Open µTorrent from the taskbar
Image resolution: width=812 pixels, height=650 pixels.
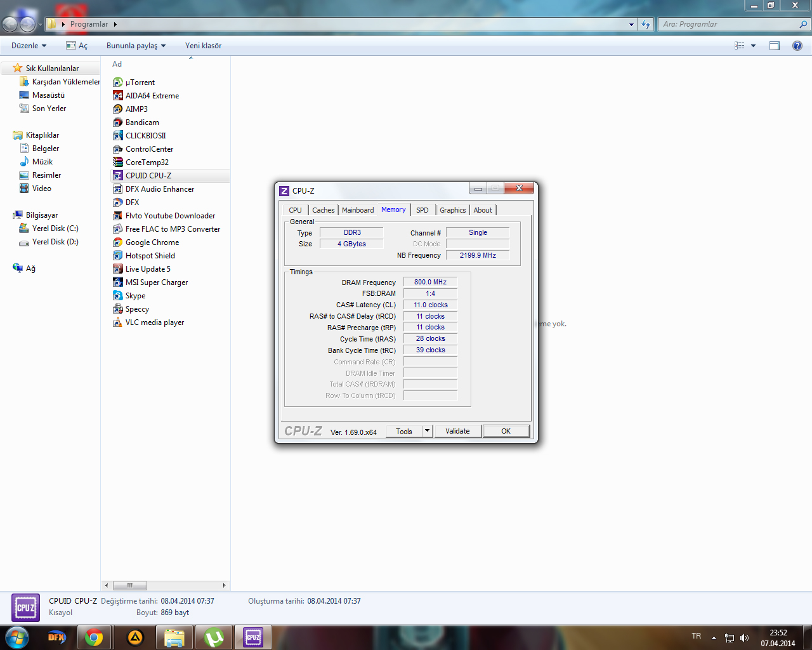pyautogui.click(x=214, y=637)
